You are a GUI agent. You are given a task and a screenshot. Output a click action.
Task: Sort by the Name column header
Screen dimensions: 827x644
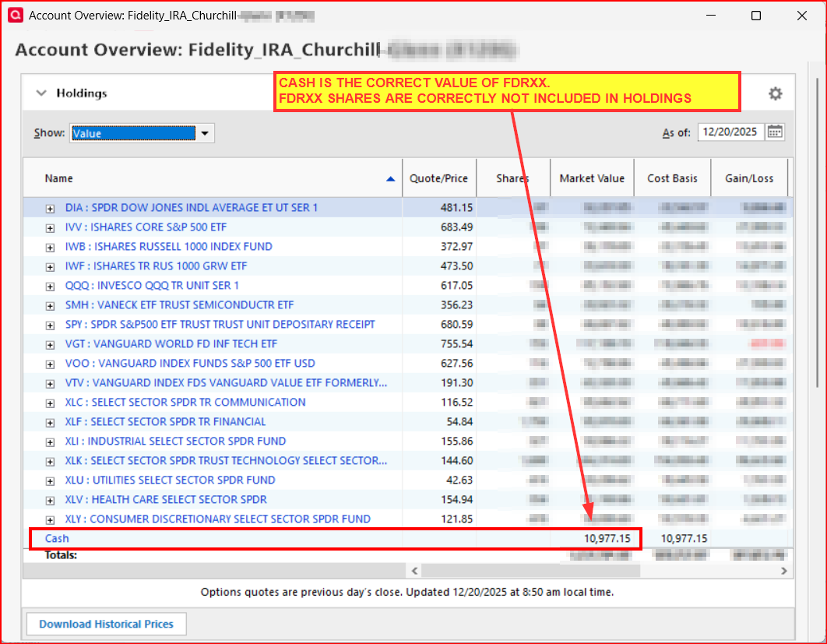point(213,178)
